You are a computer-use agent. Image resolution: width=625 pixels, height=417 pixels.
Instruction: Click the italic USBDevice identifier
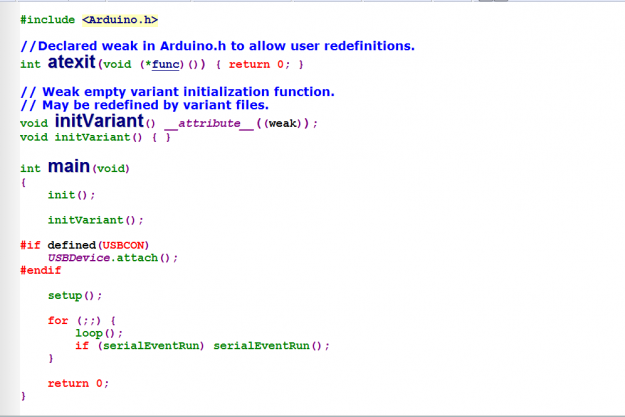(79, 258)
